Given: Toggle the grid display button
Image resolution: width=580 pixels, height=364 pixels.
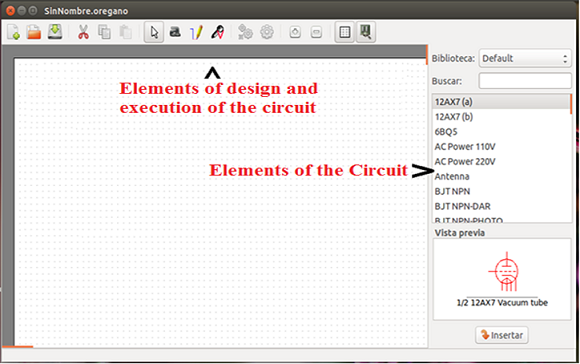Looking at the screenshot, I should 345,32.
